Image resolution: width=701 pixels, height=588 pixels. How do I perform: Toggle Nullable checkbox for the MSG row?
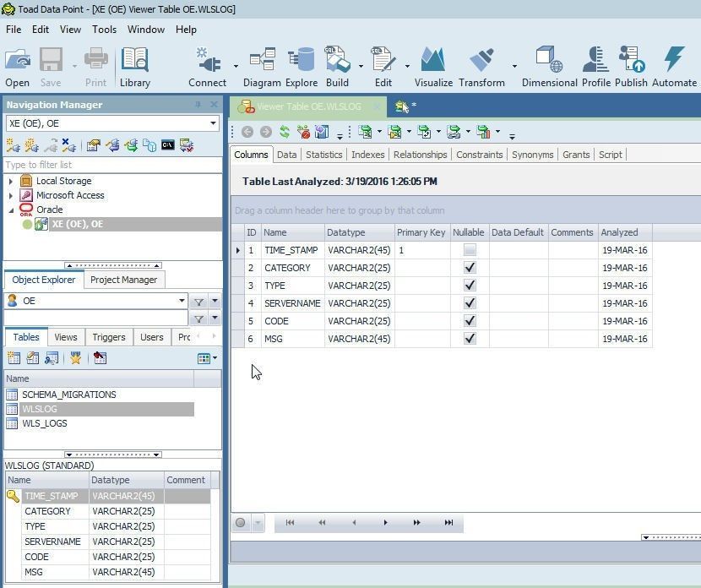pos(470,339)
